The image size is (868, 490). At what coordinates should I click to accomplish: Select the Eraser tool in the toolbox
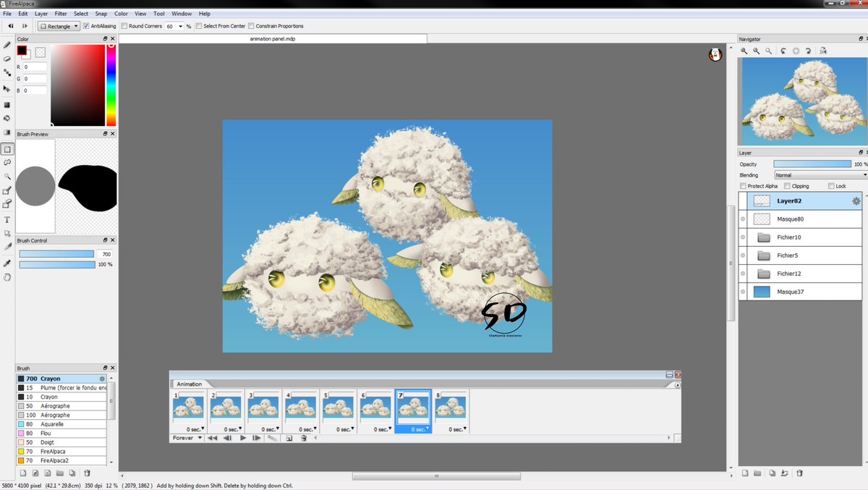click(7, 59)
